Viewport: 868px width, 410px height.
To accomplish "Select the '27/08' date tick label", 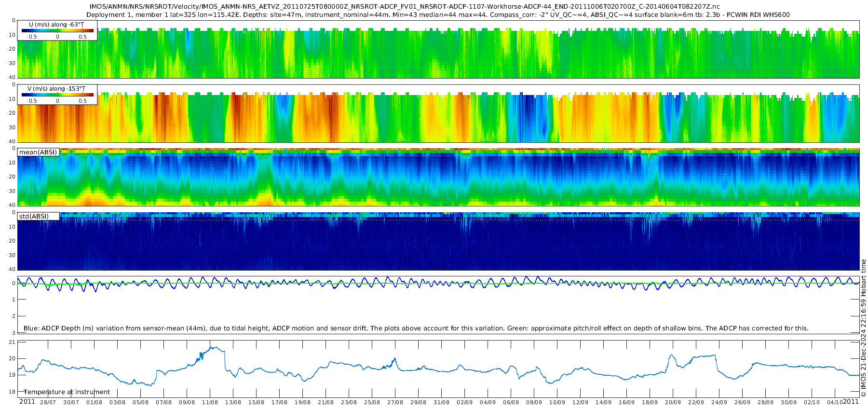I will pyautogui.click(x=395, y=402).
